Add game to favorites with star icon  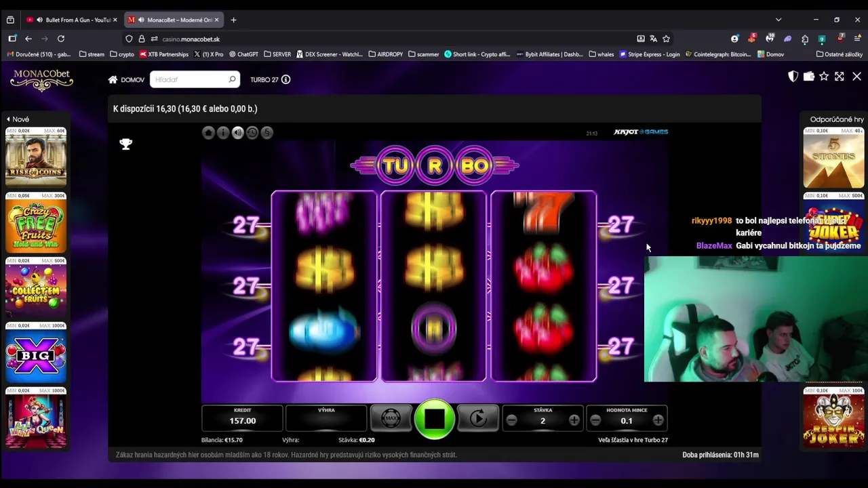coord(824,77)
